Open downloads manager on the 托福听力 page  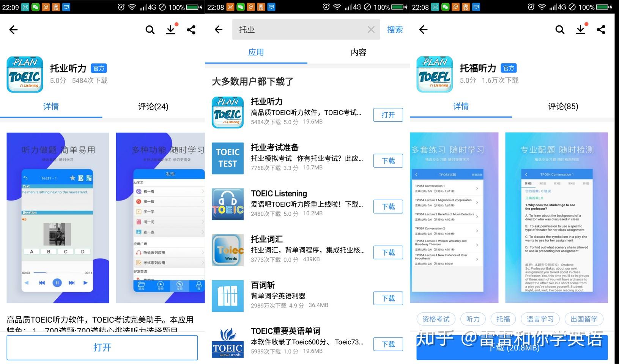click(581, 30)
